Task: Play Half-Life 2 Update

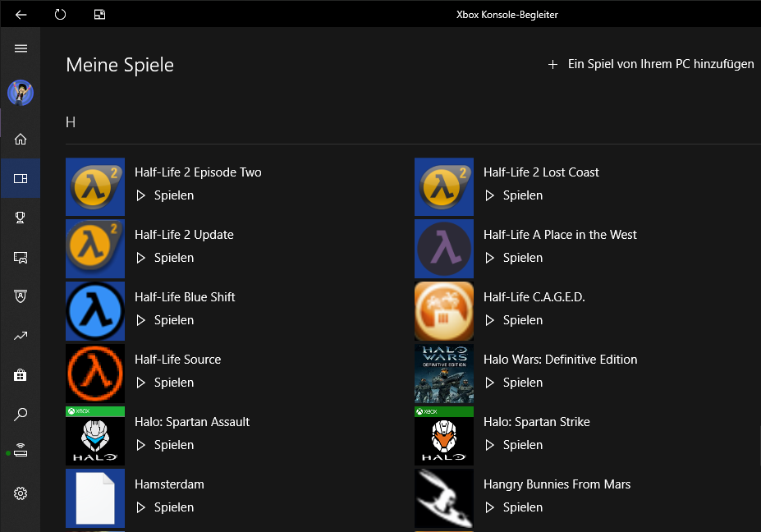Action: [x=165, y=258]
